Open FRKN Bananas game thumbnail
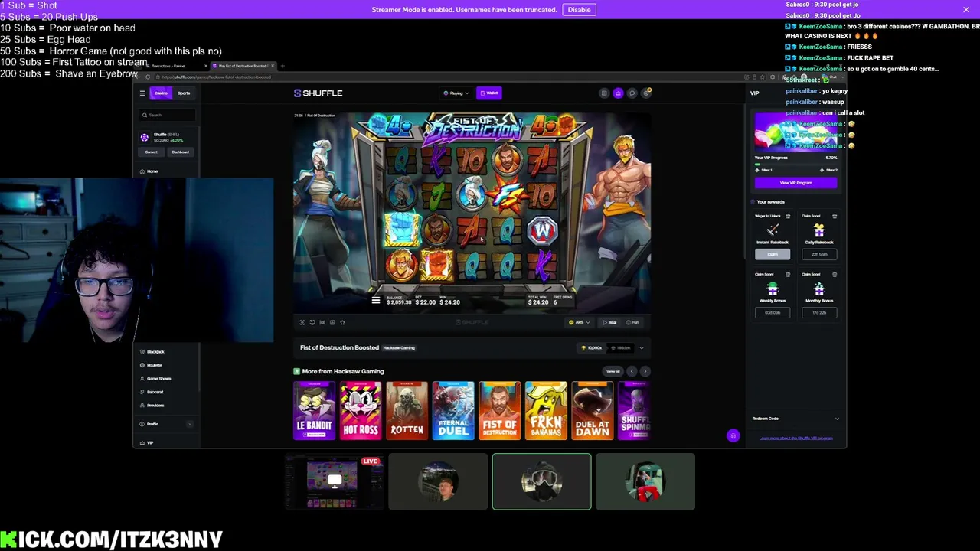 click(546, 410)
